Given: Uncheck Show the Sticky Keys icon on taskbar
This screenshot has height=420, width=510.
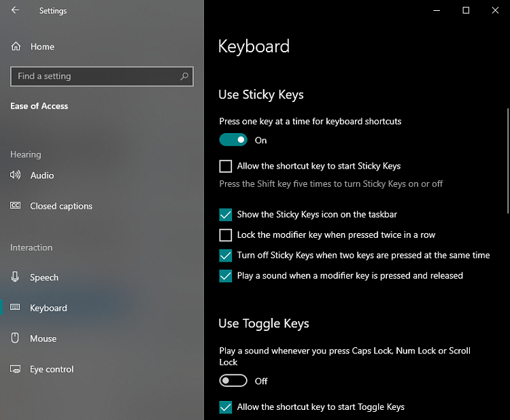Looking at the screenshot, I should [226, 214].
